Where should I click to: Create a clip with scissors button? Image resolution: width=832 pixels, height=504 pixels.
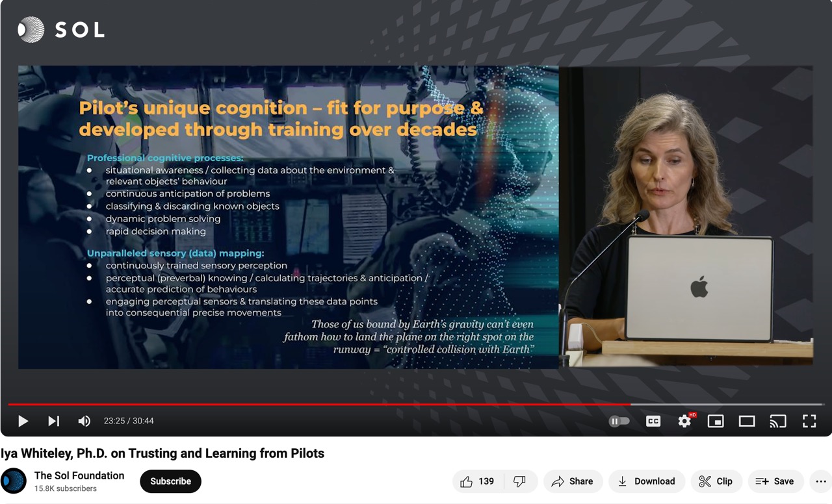click(x=715, y=481)
